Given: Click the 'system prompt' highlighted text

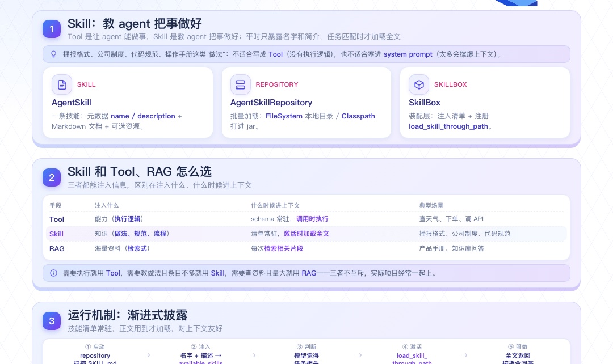Looking at the screenshot, I should (408, 54).
